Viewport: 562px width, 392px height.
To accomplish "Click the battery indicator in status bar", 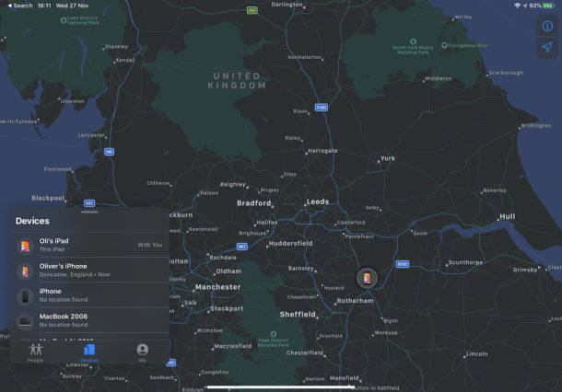I will click(x=549, y=6).
